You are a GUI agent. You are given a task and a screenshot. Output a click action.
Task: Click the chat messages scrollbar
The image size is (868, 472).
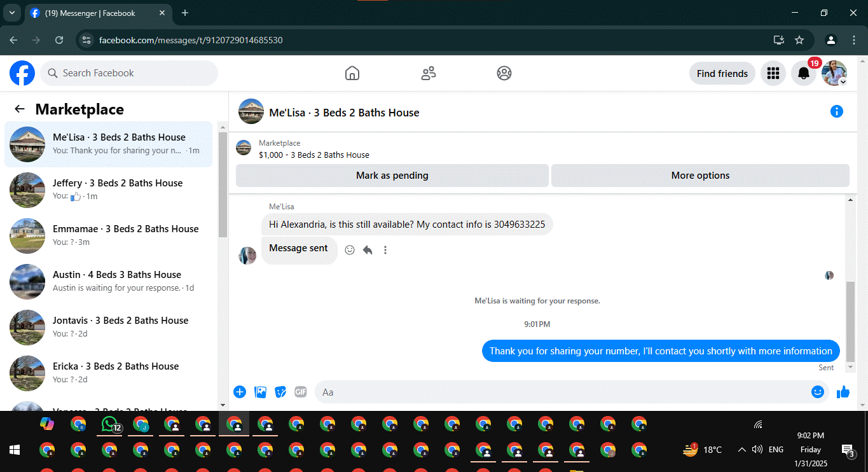(x=851, y=321)
